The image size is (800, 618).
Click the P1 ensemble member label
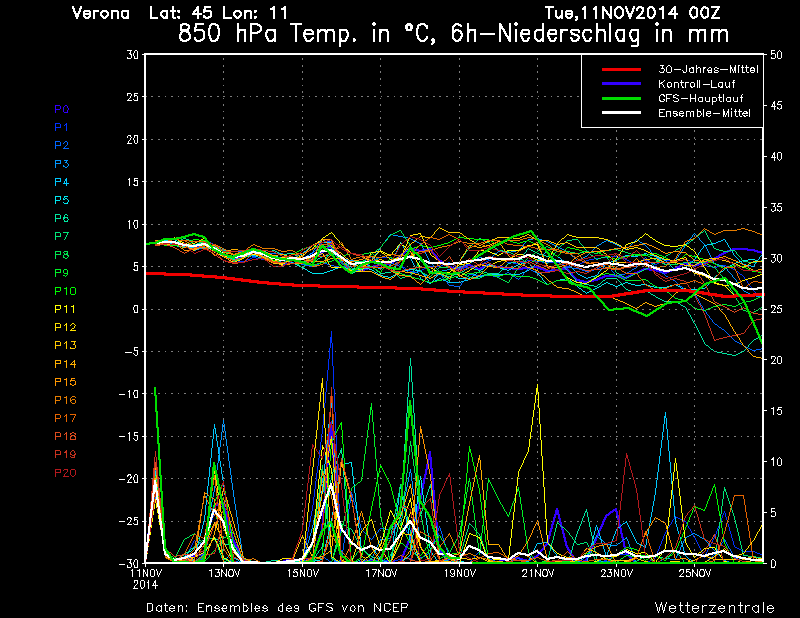pos(62,127)
